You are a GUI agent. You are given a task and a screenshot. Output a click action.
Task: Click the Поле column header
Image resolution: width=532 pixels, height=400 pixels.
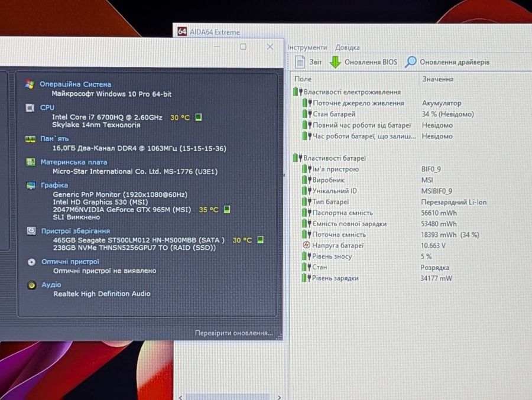coord(303,79)
